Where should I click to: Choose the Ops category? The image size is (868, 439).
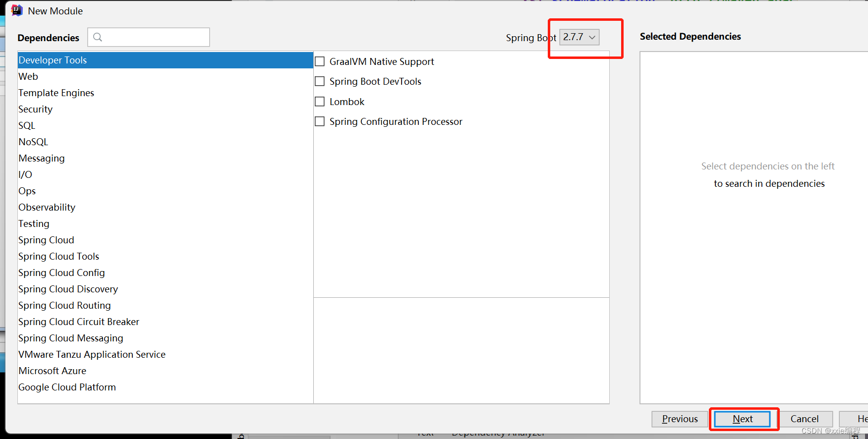pyautogui.click(x=166, y=191)
